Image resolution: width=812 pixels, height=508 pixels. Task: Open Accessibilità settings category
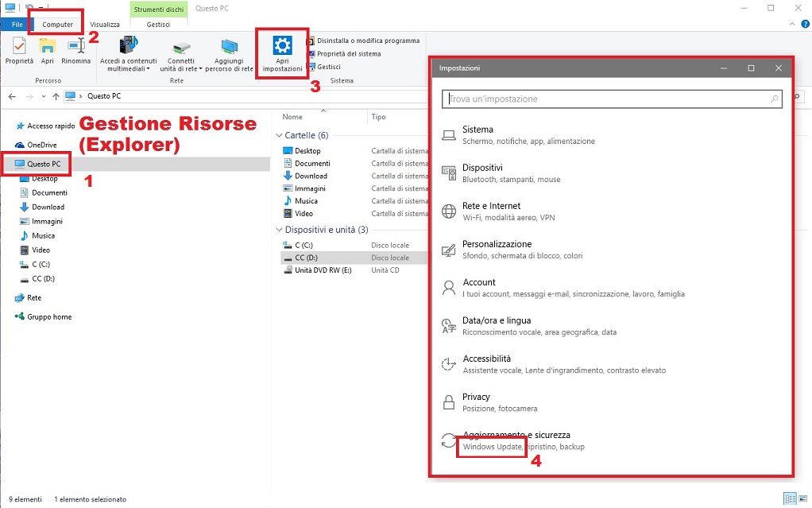click(554, 364)
